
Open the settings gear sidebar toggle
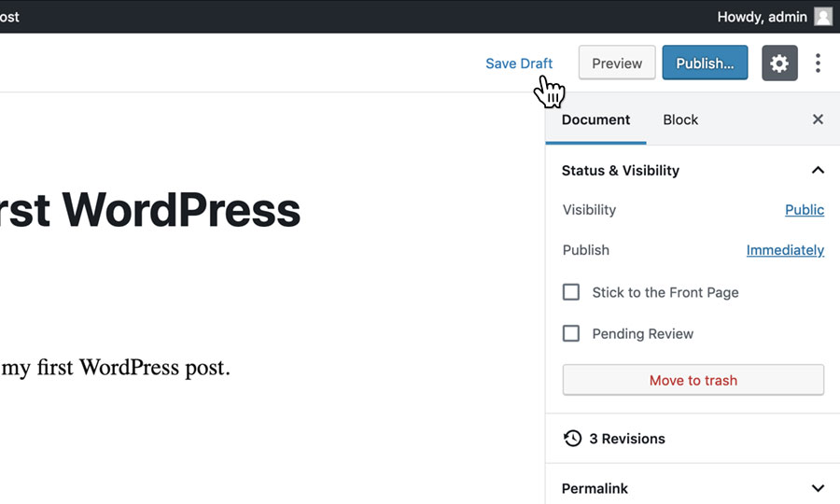779,63
